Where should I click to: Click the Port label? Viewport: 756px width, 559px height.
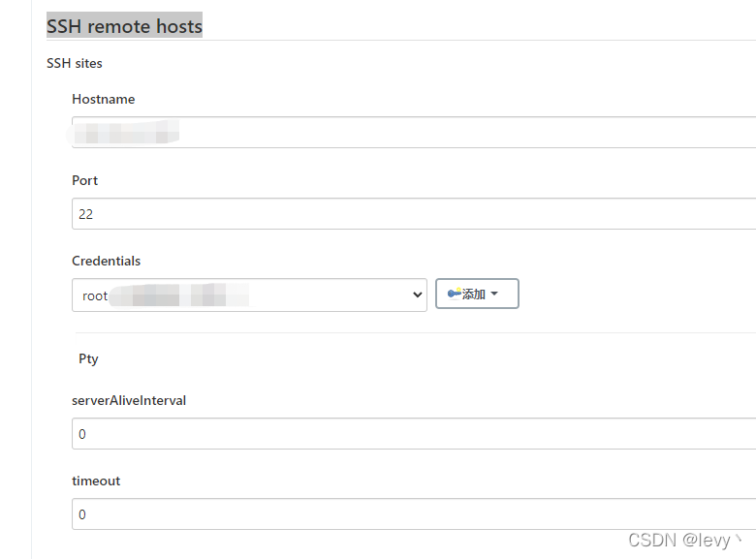click(84, 180)
